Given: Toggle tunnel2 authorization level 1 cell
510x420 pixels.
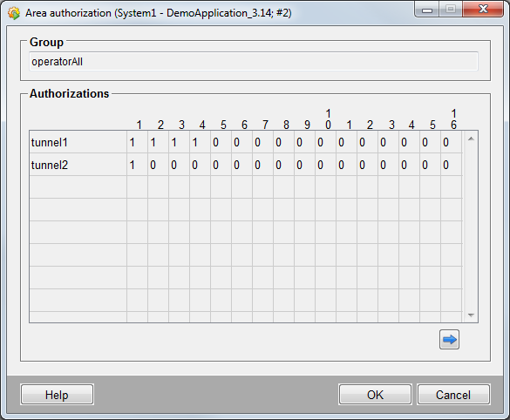Looking at the screenshot, I should pyautogui.click(x=137, y=165).
